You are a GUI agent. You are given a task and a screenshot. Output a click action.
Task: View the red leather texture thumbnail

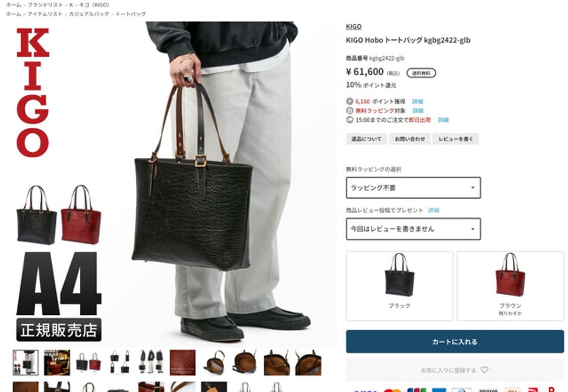coord(183,362)
